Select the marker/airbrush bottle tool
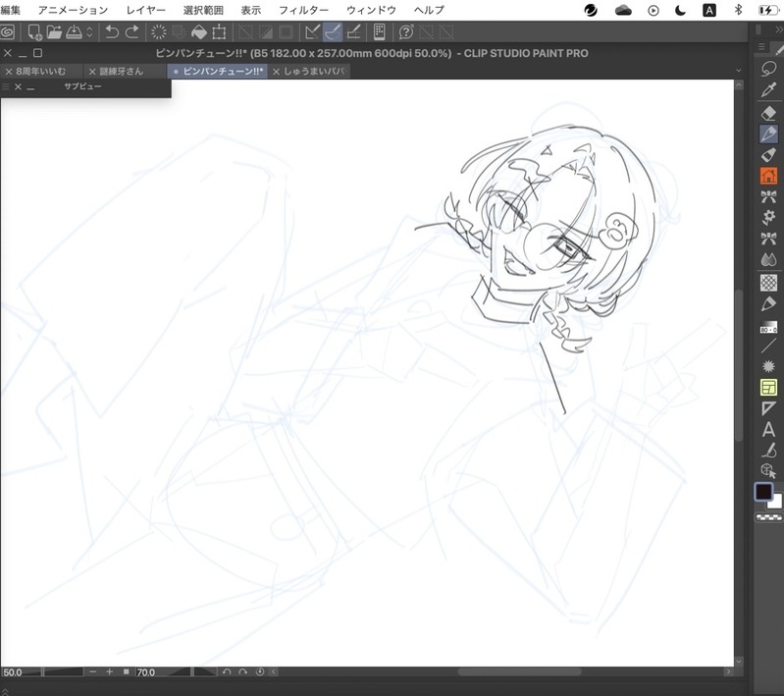Screen dimensions: 784x696 (768, 154)
